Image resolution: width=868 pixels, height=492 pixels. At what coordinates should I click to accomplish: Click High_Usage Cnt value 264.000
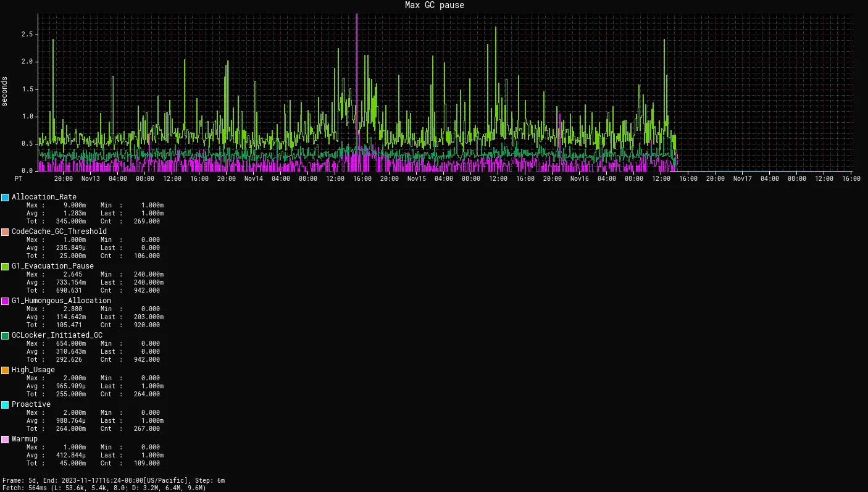coord(147,394)
